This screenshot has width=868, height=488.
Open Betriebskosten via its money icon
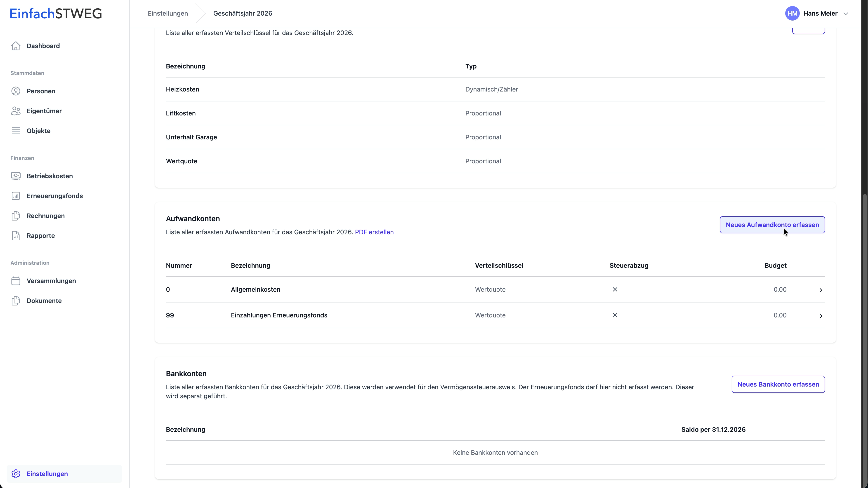[16, 176]
